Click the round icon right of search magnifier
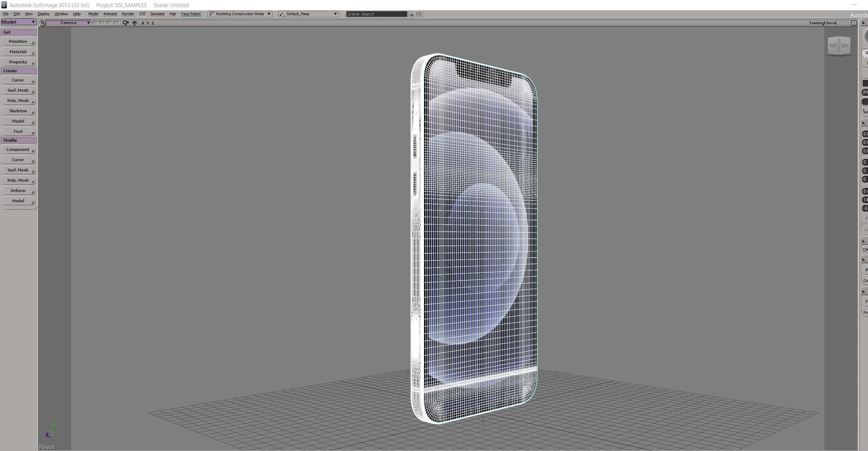 coord(419,14)
